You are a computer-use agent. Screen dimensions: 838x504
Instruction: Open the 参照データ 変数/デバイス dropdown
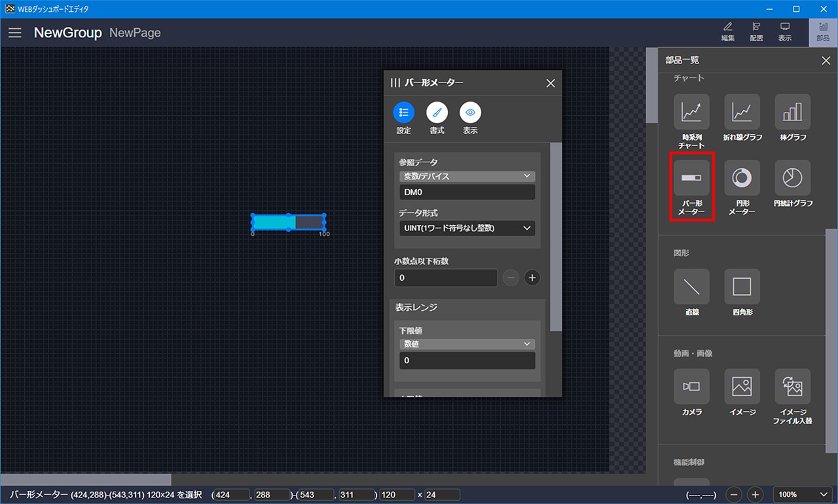[x=467, y=176]
